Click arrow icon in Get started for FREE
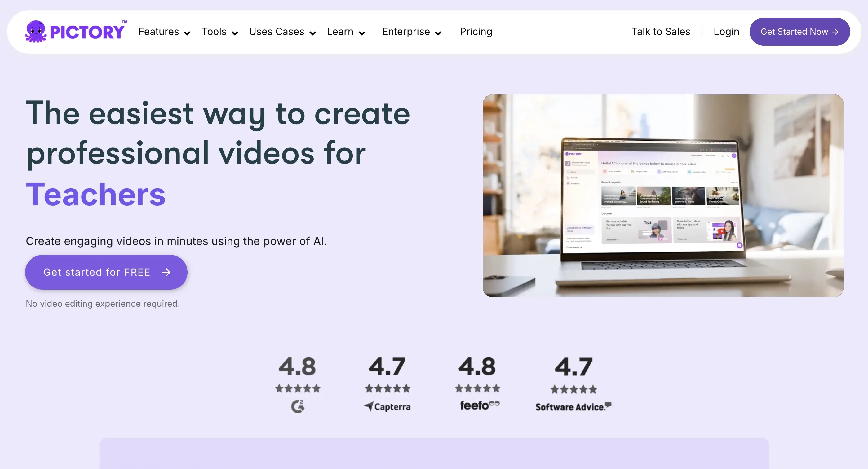The image size is (868, 469). [166, 272]
